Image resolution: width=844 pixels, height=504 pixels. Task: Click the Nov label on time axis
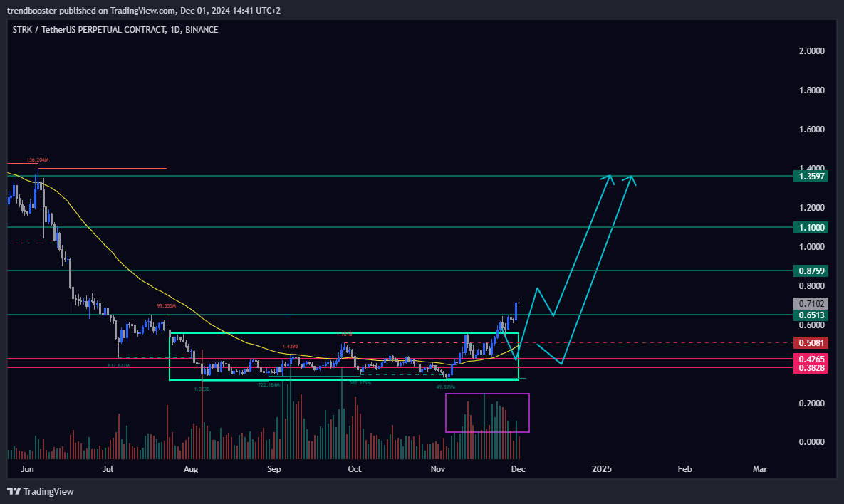(x=437, y=469)
